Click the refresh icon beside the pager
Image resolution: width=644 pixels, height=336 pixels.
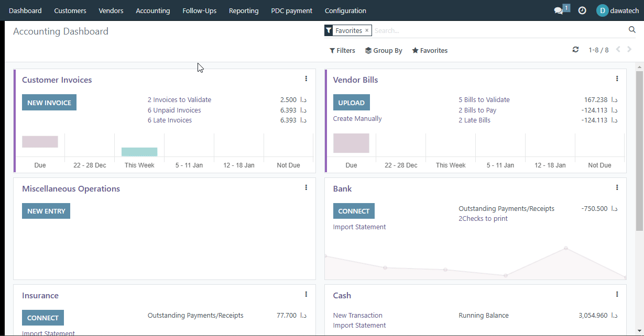pos(575,50)
